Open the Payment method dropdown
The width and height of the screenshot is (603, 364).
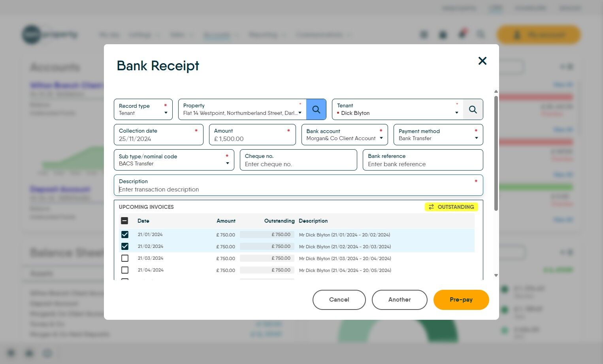click(x=438, y=135)
